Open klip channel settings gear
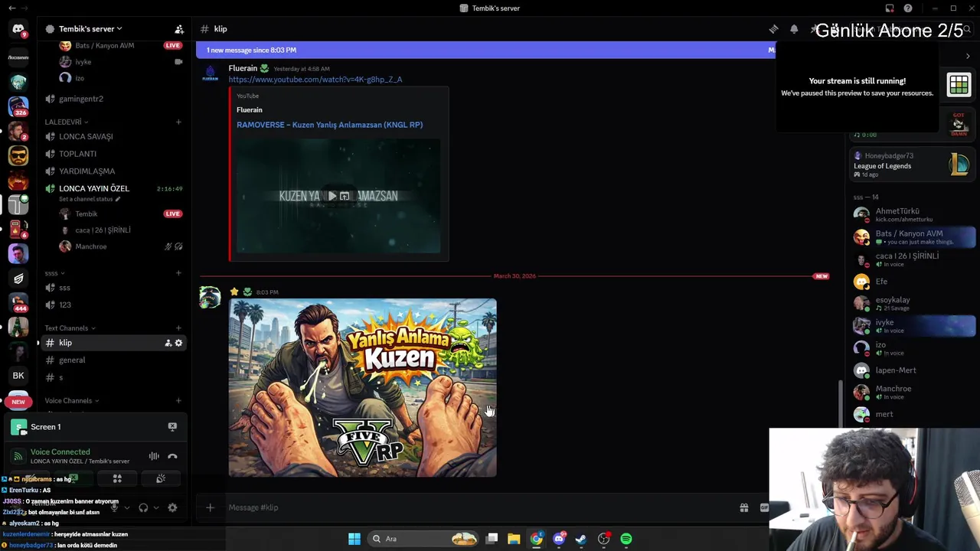 pyautogui.click(x=178, y=343)
